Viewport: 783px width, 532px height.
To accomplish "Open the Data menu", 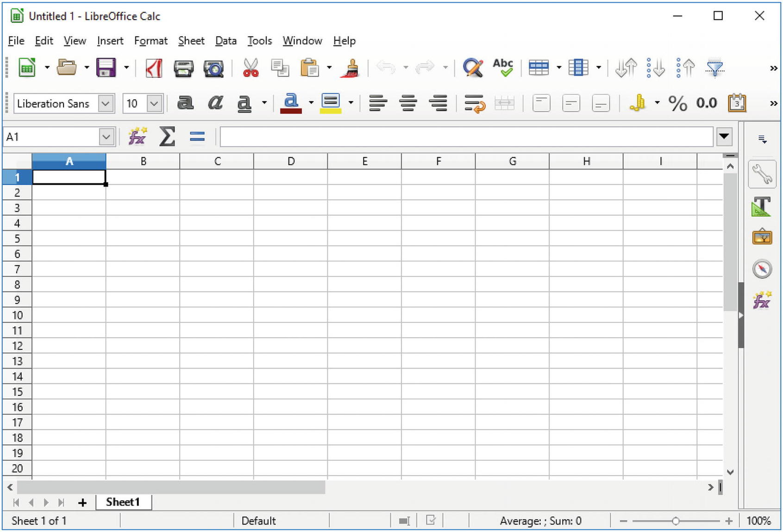I will (226, 41).
